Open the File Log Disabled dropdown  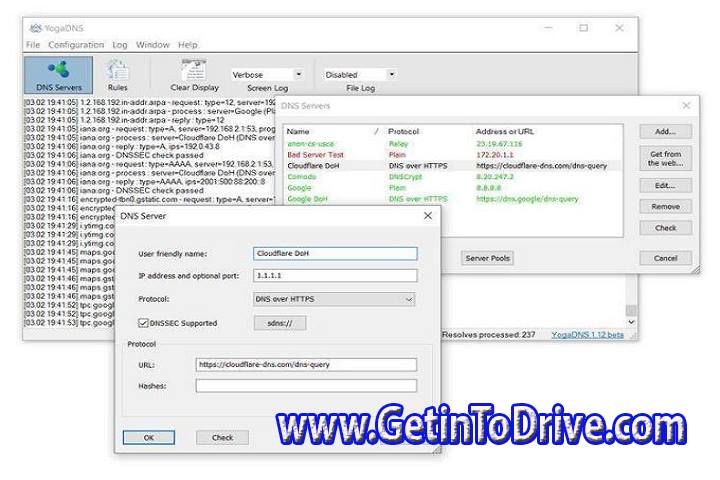click(360, 74)
